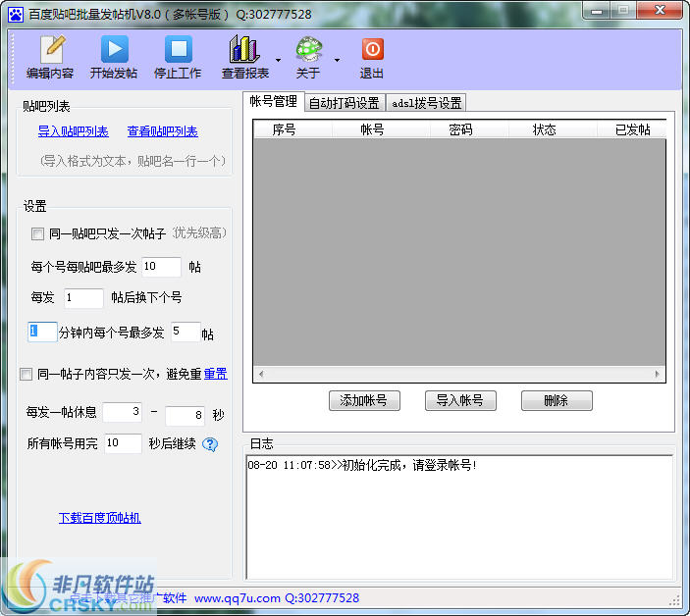Click 所有帐号用完 seconds field
Image resolution: width=690 pixels, height=616 pixels.
(124, 443)
